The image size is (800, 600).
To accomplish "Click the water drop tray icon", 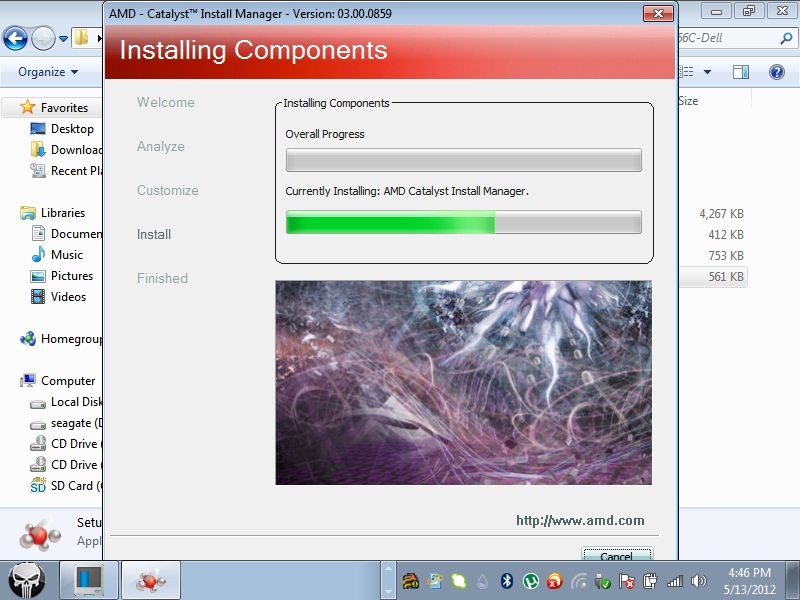I will coord(483,581).
